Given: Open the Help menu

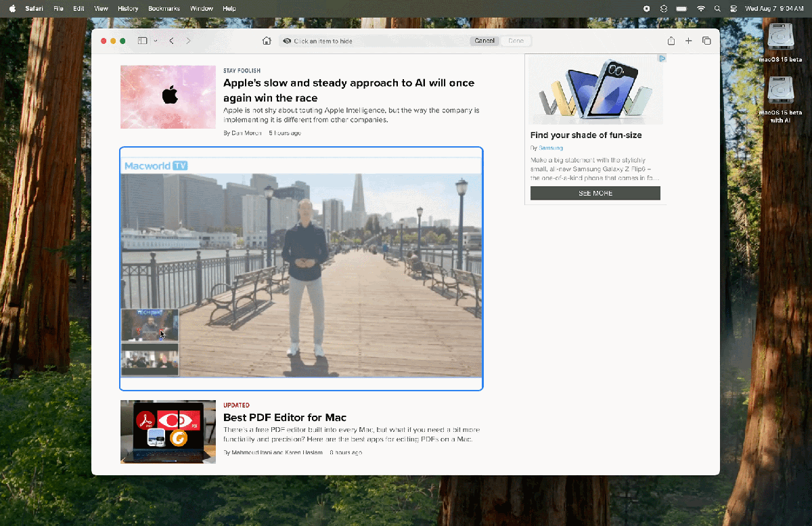Looking at the screenshot, I should [x=229, y=9].
